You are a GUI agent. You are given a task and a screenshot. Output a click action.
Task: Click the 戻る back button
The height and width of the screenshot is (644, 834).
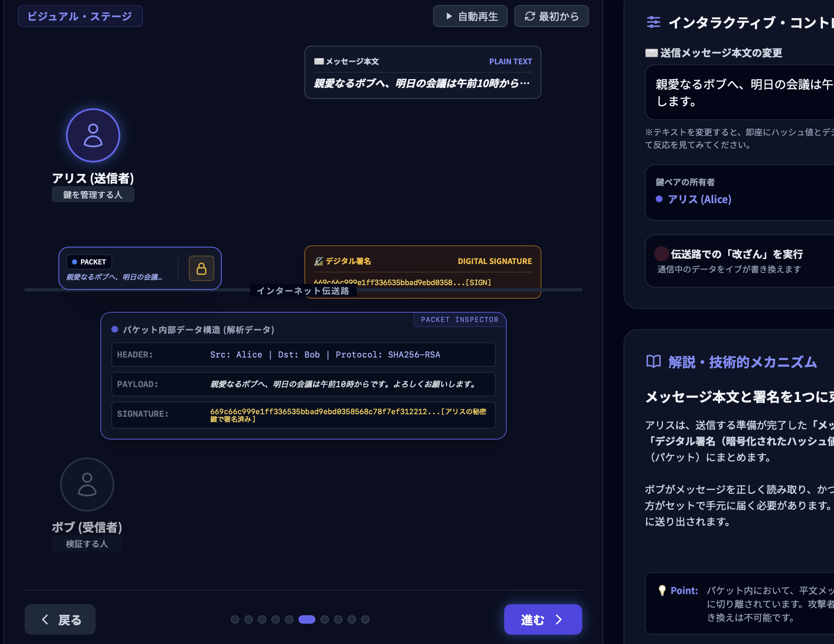click(x=60, y=619)
